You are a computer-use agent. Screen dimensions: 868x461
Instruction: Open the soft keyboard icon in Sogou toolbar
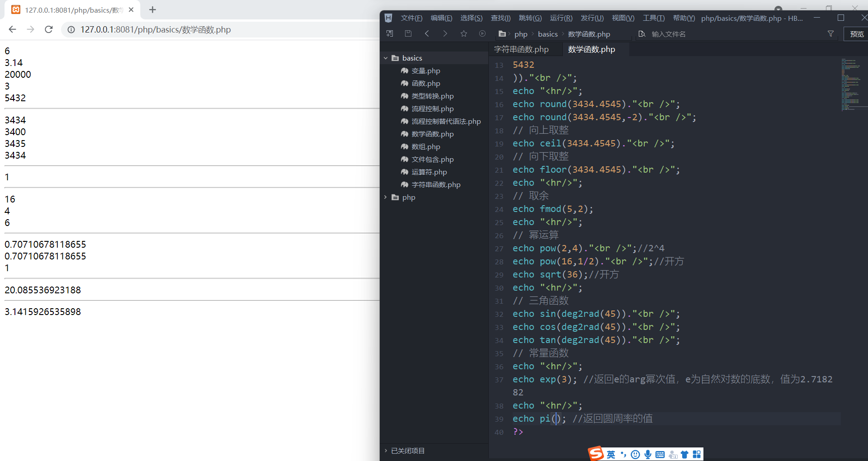tap(660, 454)
